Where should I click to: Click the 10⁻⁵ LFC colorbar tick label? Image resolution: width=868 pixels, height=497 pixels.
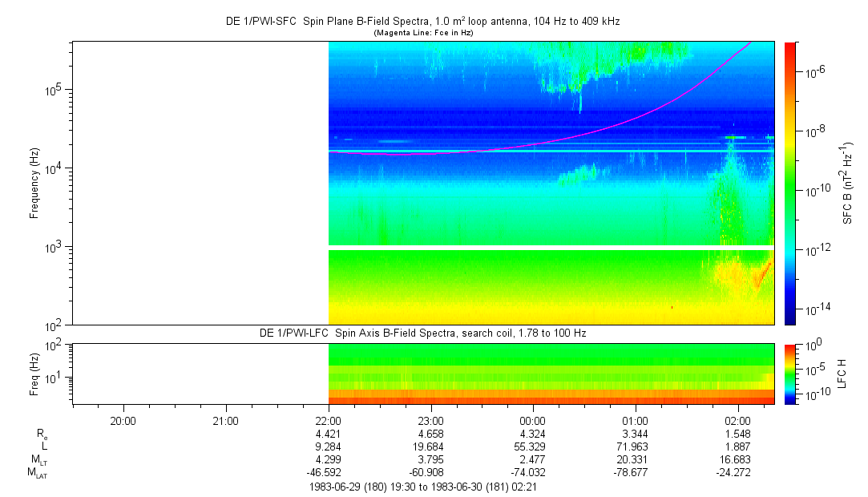tap(813, 369)
